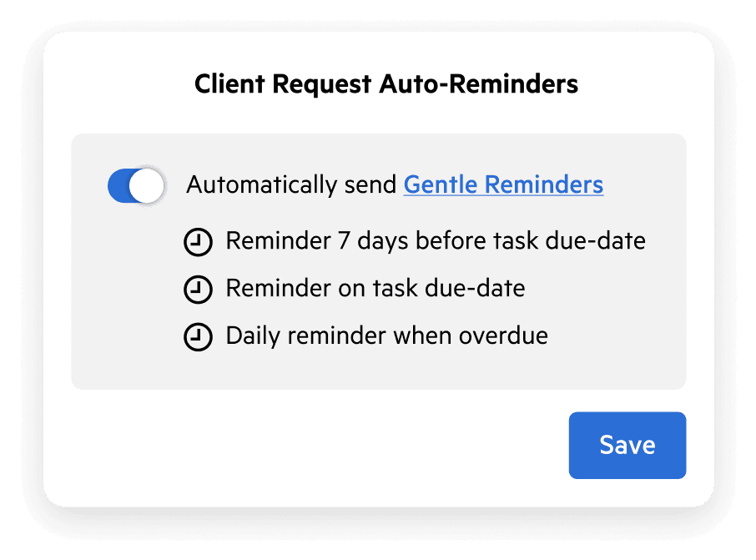This screenshot has width=756, height=560.
Task: Select the clock icon beside Daily reminder when overdue
Action: tap(198, 336)
